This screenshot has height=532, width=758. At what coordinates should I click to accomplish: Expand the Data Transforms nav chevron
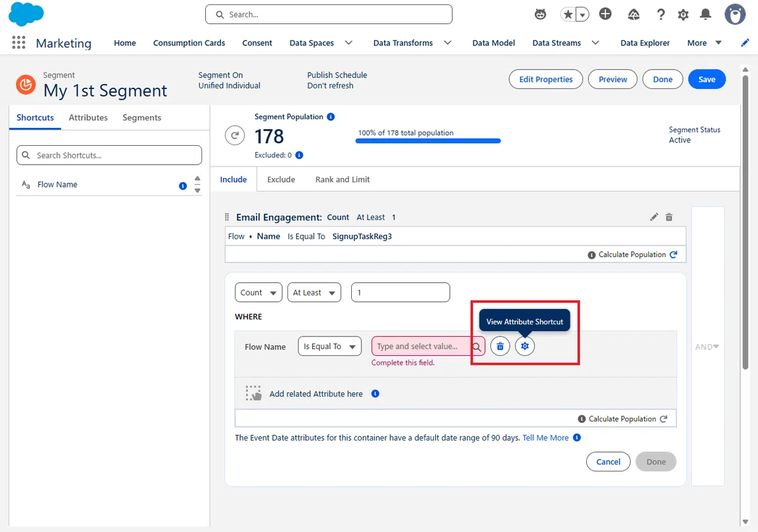pos(448,43)
